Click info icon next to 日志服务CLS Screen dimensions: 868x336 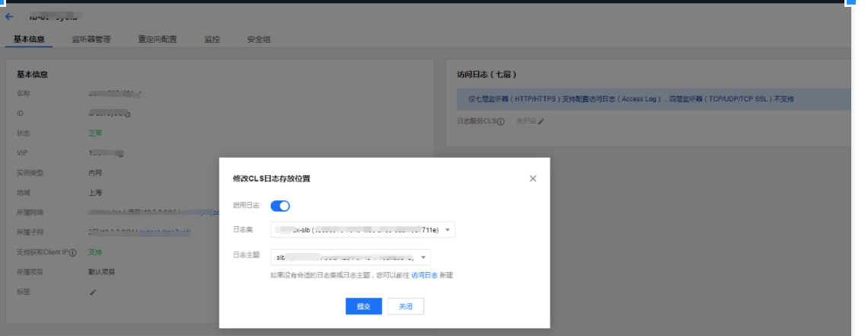click(500, 121)
